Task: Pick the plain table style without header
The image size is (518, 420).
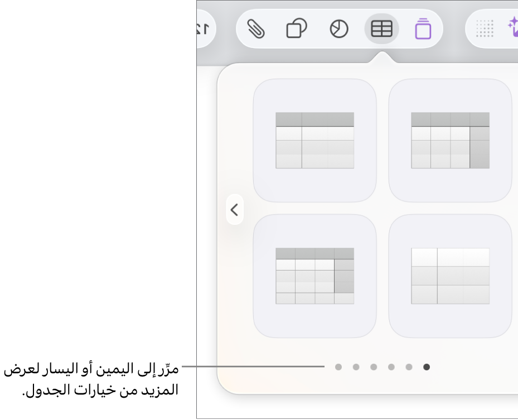Action: click(x=450, y=276)
